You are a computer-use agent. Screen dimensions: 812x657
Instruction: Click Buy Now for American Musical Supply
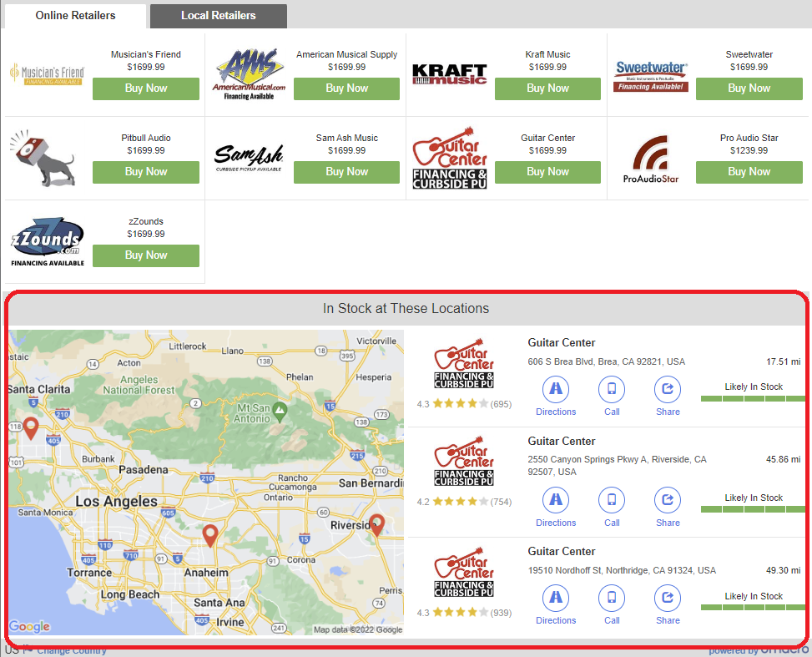click(x=346, y=88)
